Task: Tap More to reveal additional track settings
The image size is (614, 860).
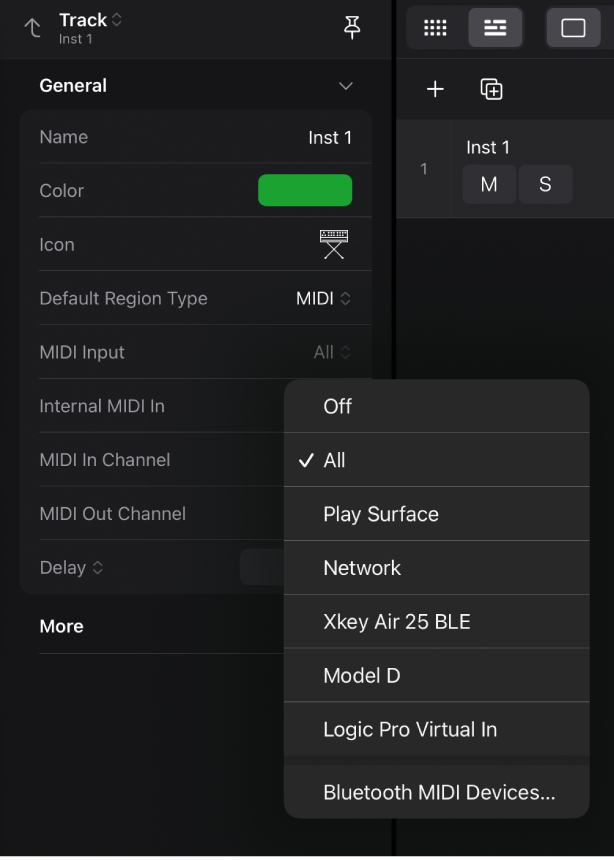Action: pos(61,626)
